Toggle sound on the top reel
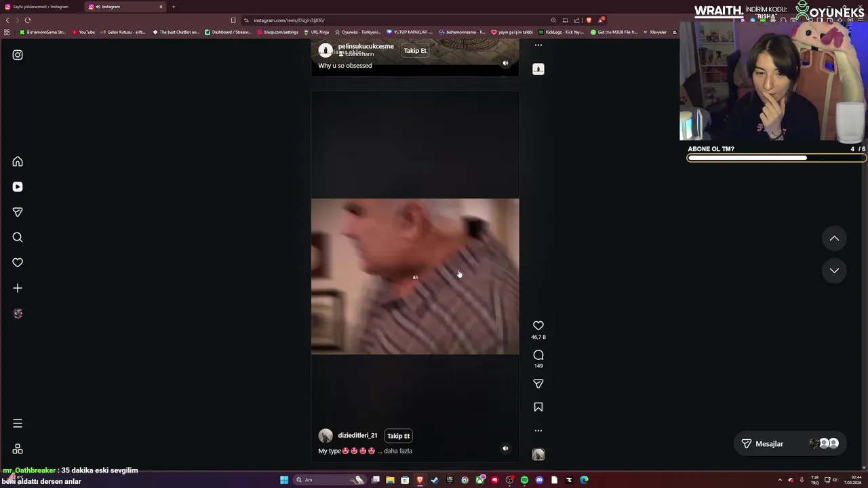 [x=505, y=63]
